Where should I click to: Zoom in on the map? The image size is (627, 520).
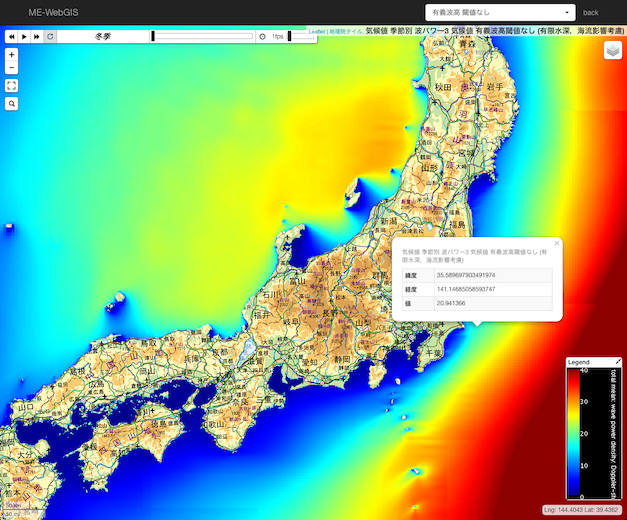coord(11,55)
